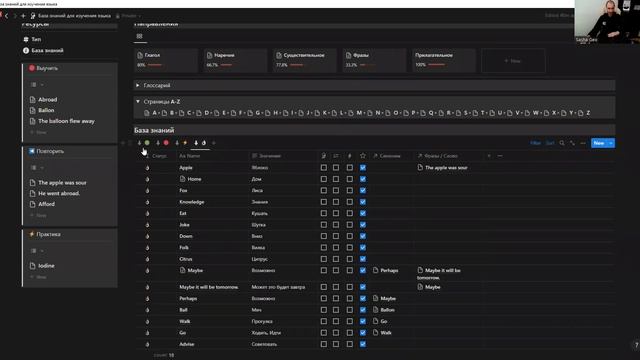Open the Filter option of База знаний

coord(535,143)
